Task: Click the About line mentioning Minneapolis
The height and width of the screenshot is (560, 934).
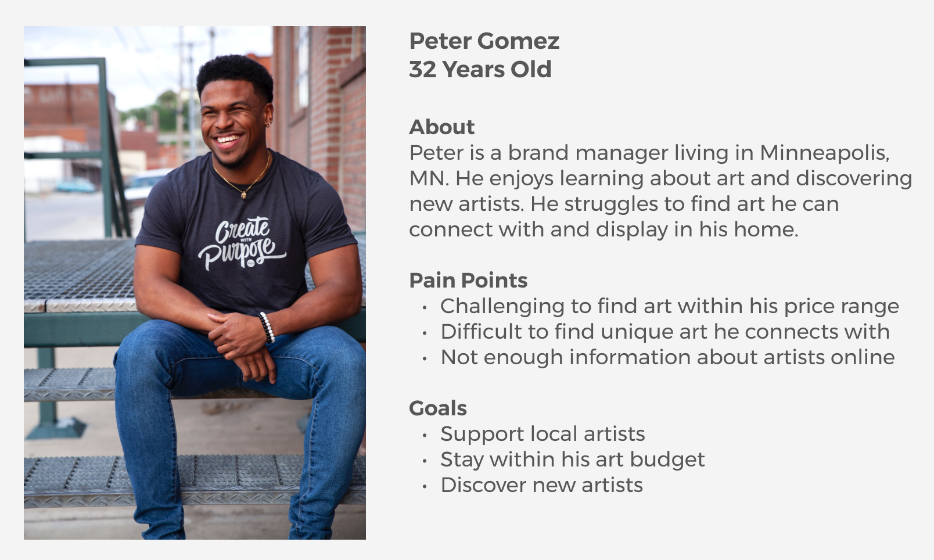Action: click(649, 153)
